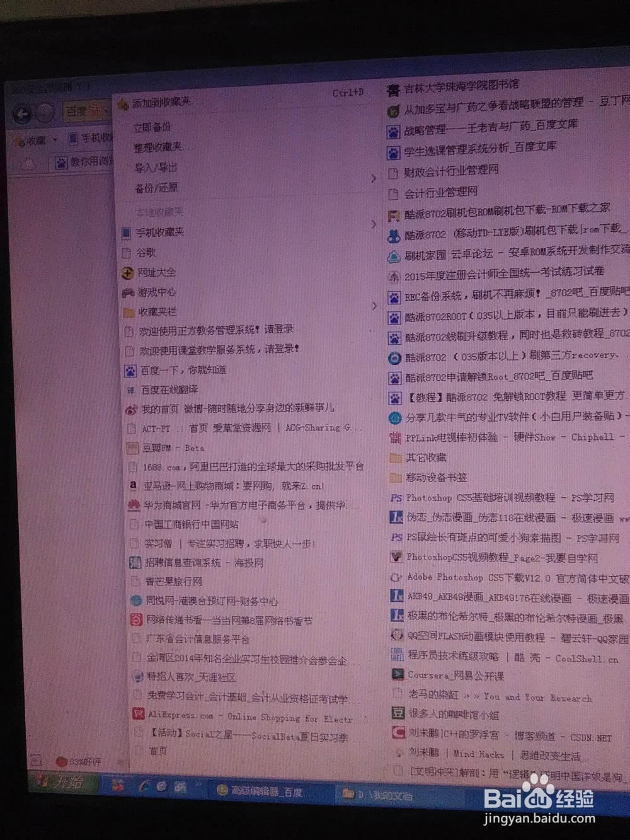The height and width of the screenshot is (840, 630).
Task: Expand the 备份/还原 submenu arrow
Action: [374, 179]
